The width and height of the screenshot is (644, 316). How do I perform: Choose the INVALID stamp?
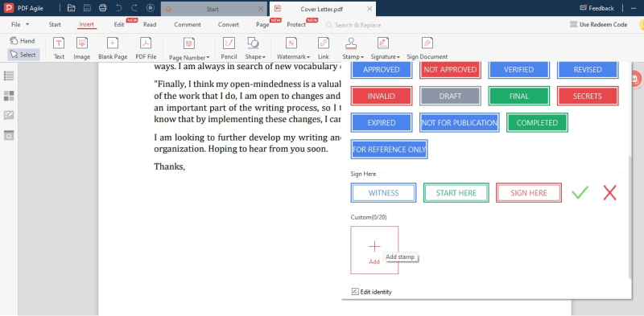[381, 96]
